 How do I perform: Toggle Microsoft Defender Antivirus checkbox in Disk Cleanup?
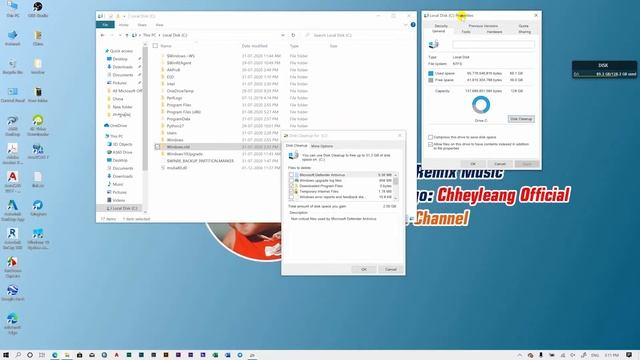coord(291,175)
